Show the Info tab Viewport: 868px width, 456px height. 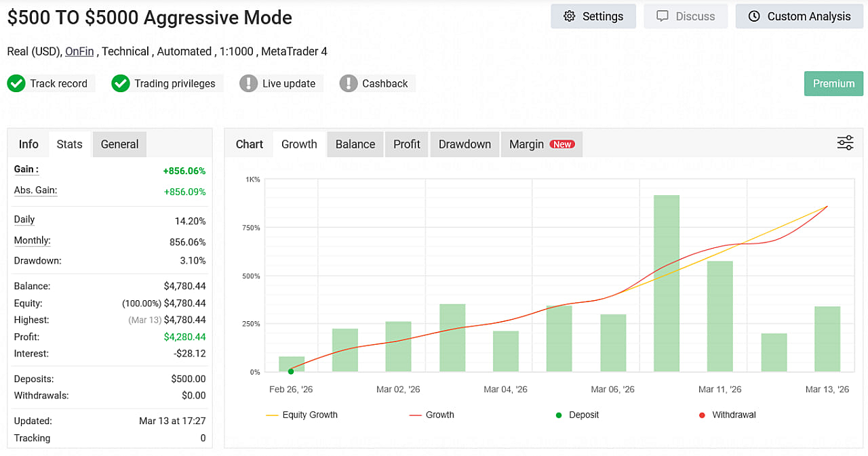(x=28, y=144)
